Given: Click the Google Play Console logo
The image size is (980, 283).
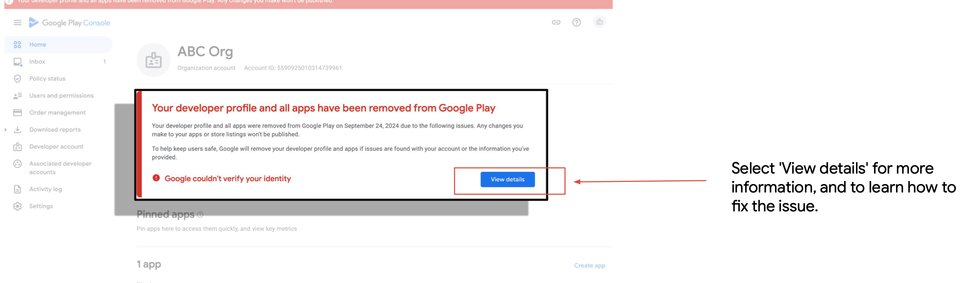Looking at the screenshot, I should click(69, 22).
